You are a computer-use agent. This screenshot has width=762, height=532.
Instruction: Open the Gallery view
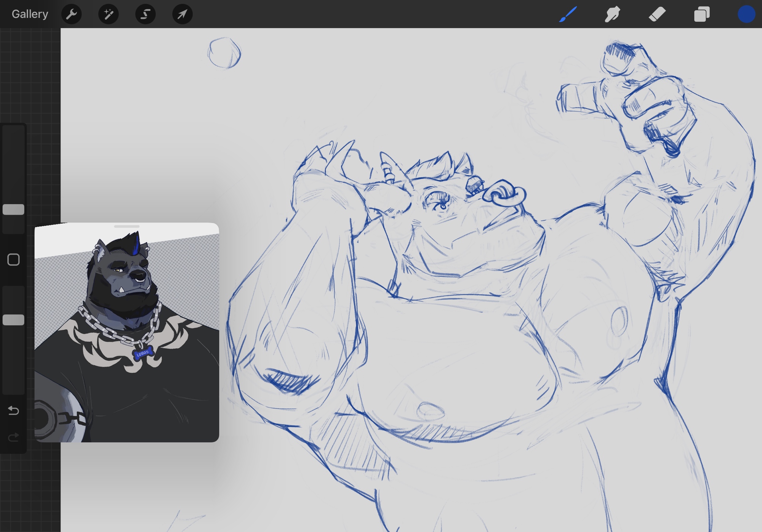[30, 14]
